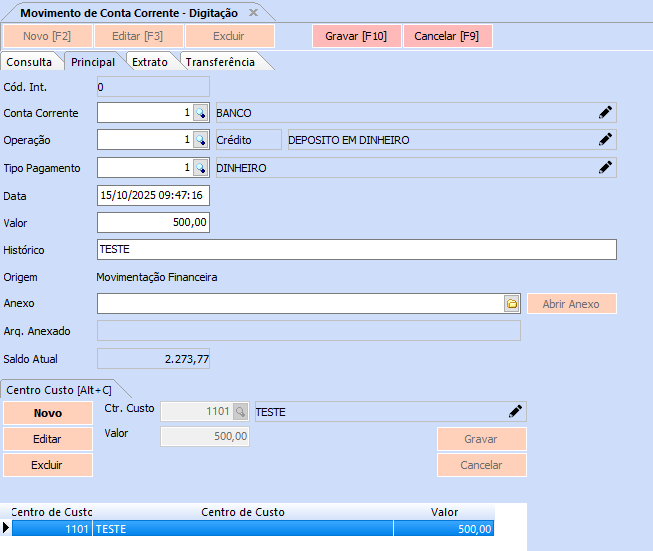The width and height of the screenshot is (653, 551).
Task: Click Novo in Centro Custo section
Action: click(48, 413)
